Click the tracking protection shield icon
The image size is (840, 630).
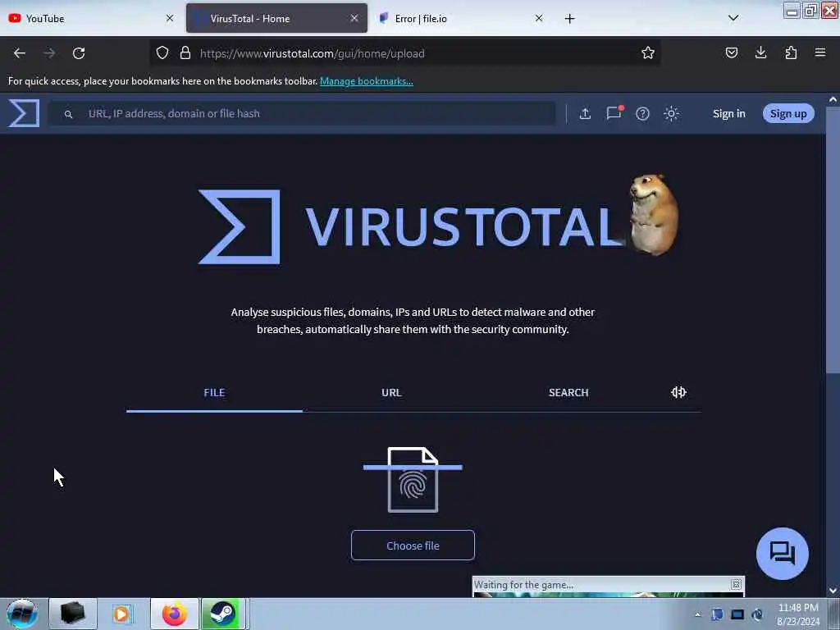click(x=162, y=53)
